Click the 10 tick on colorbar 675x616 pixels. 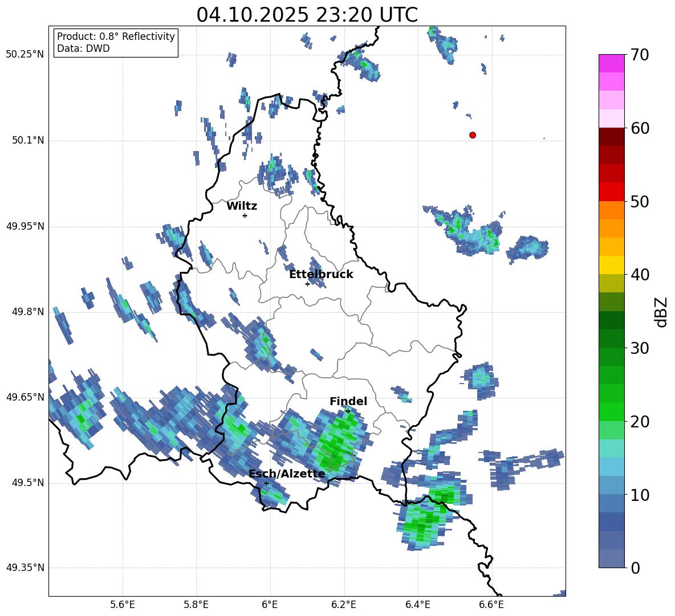(640, 495)
